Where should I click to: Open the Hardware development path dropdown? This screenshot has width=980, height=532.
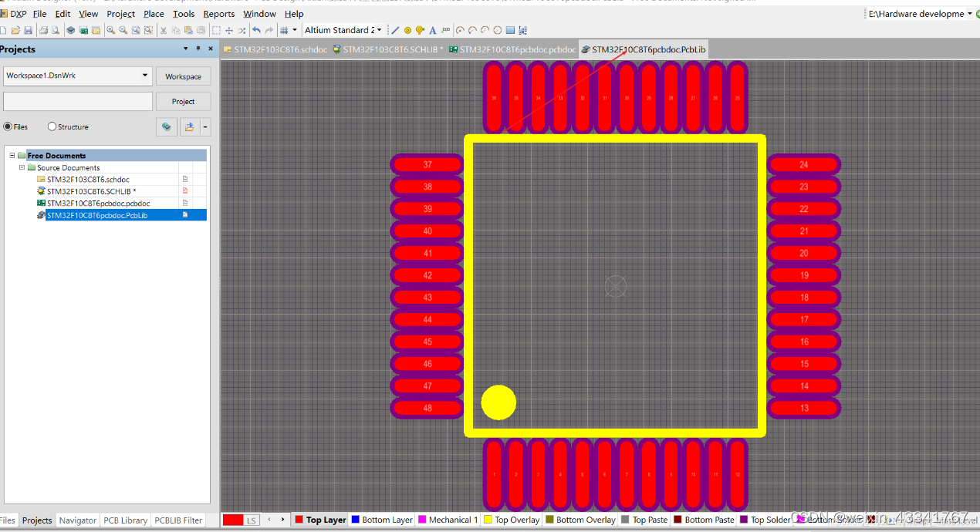tap(970, 14)
